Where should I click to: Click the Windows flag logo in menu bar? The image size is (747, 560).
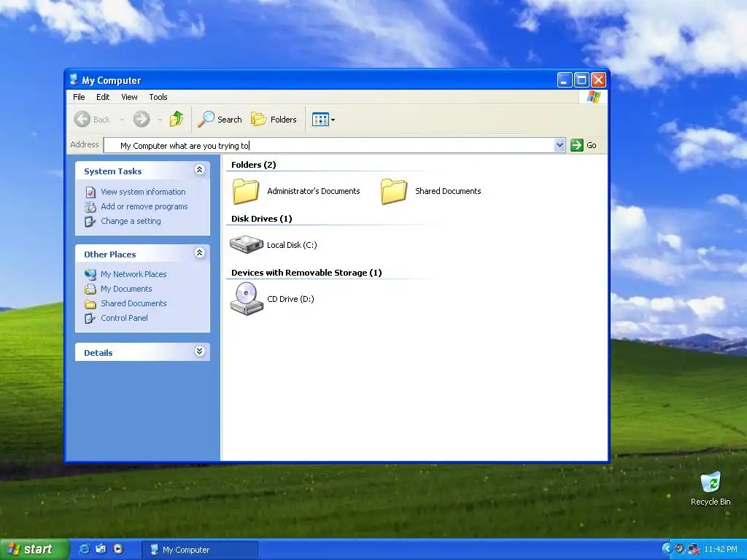tap(594, 97)
